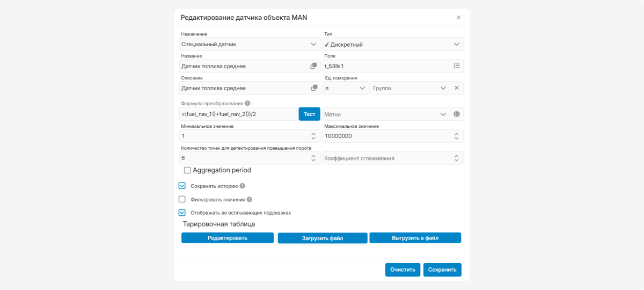Enable the Aggregation period checkbox
Image resolution: width=644 pixels, height=290 pixels.
coord(187,170)
